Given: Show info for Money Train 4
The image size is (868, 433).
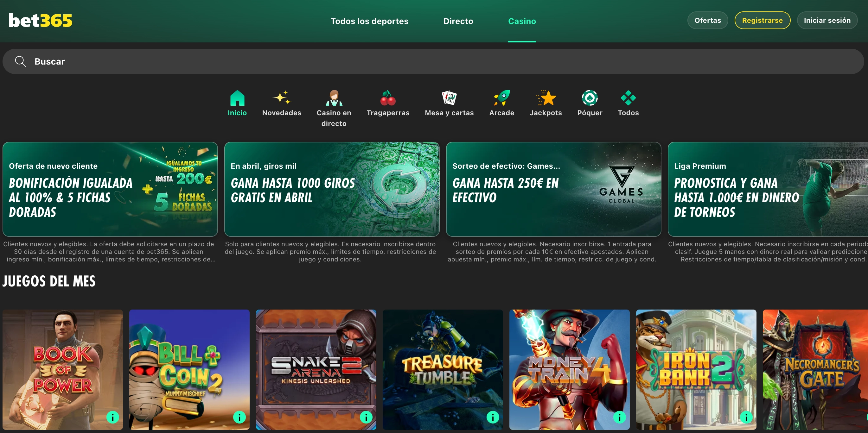Looking at the screenshot, I should coord(619,417).
